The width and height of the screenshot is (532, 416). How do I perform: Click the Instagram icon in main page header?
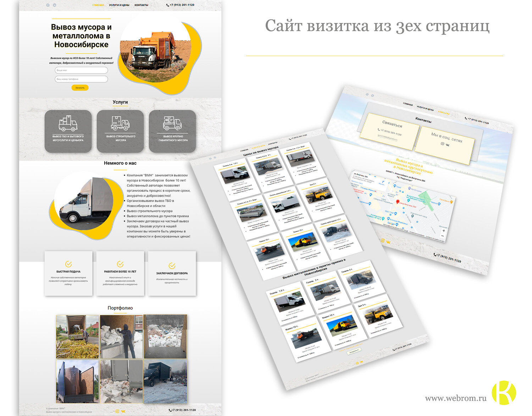48,5
